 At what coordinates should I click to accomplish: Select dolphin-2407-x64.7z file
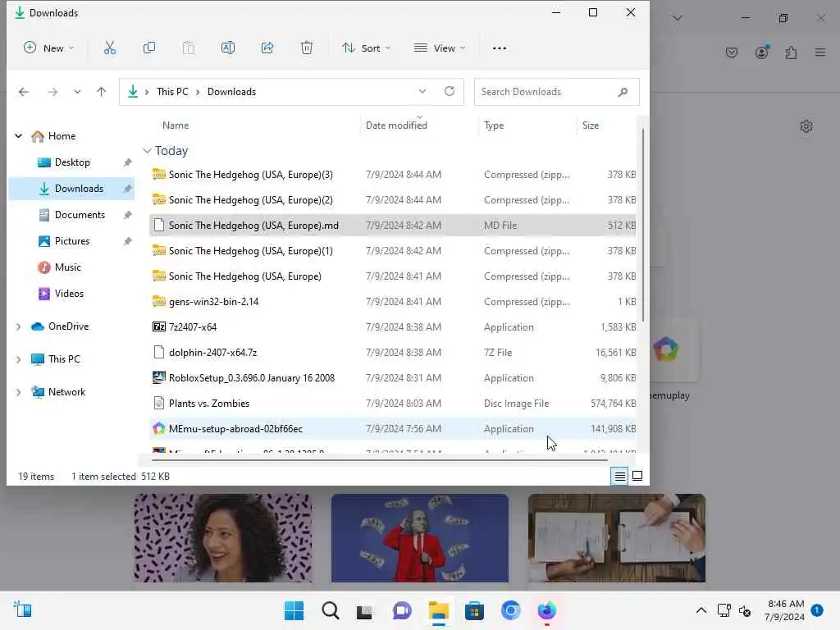coord(393,353)
